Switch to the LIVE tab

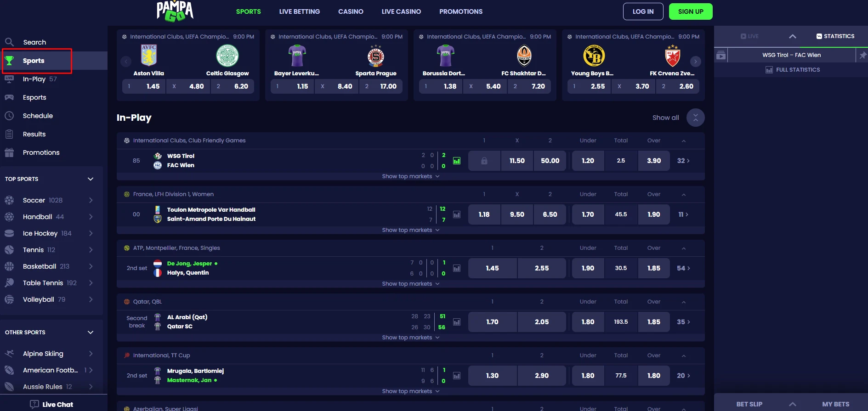coord(749,36)
